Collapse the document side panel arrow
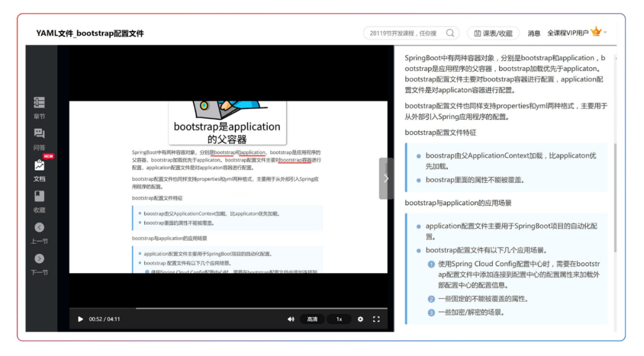This screenshot has width=644, height=356. (386, 178)
